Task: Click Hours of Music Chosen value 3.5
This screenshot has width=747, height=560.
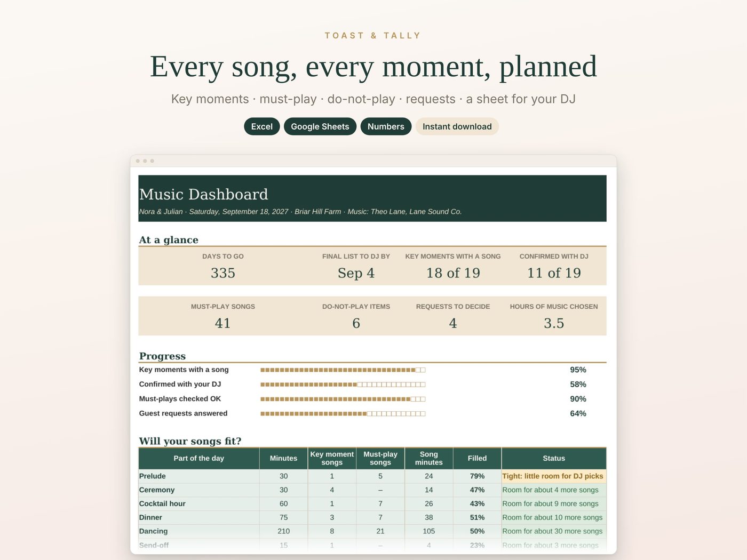Action: click(554, 323)
